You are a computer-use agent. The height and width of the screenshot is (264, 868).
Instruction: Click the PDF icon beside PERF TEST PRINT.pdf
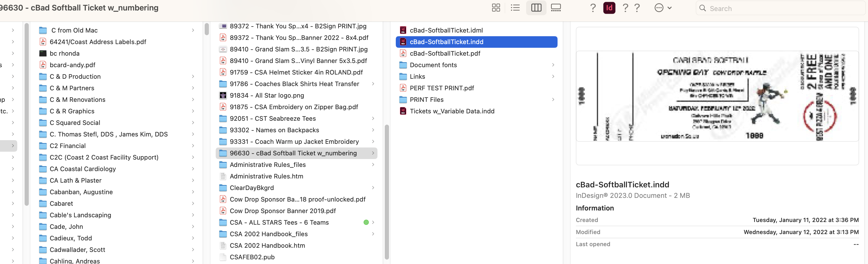click(403, 88)
